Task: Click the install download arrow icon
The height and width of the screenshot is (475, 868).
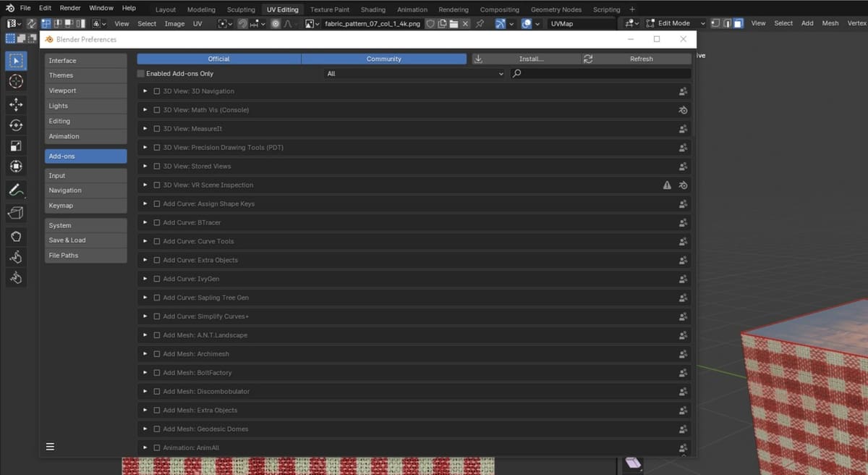Action: [479, 59]
